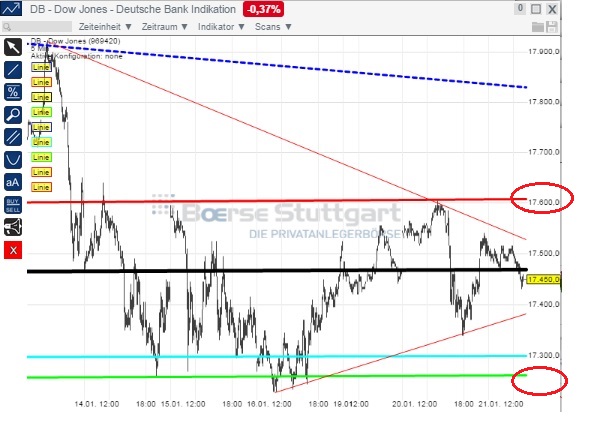
Task: Click the red X delete tool
Action: (13, 250)
